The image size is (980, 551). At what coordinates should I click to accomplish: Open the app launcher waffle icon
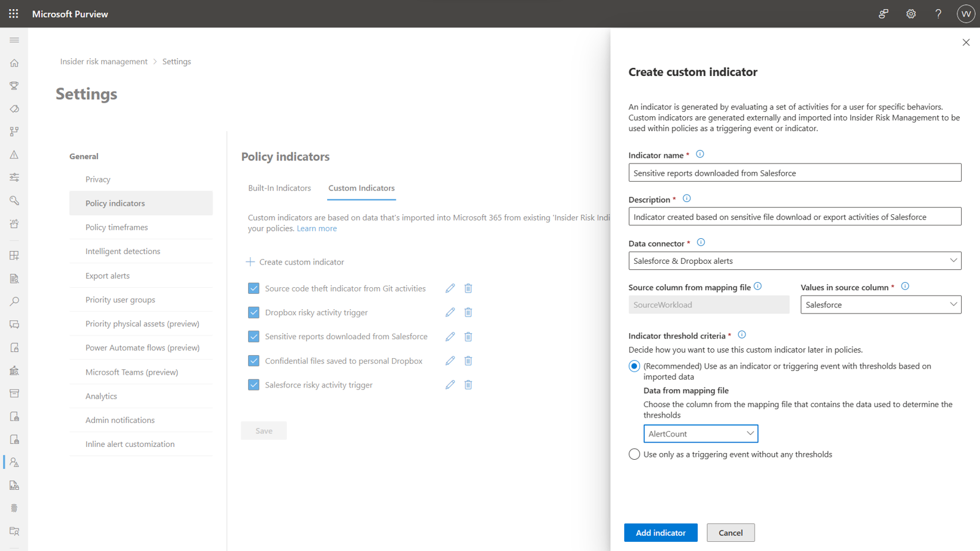click(13, 13)
